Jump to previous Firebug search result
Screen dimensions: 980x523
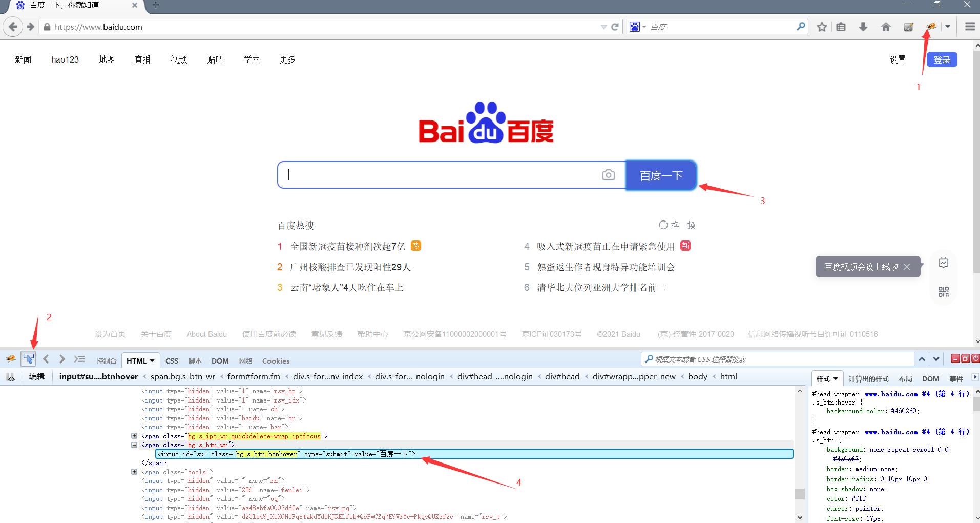pos(921,359)
